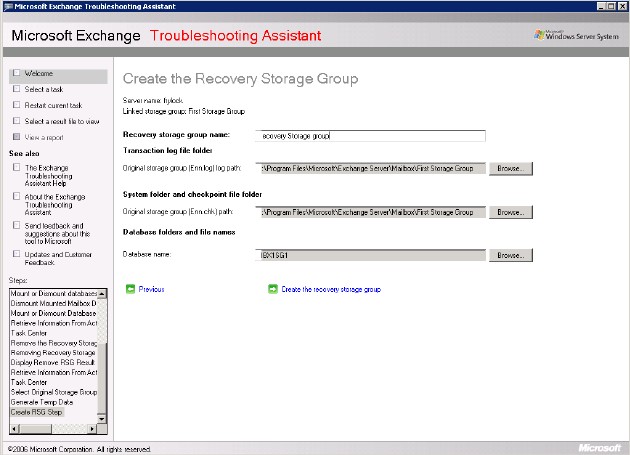Open The Exchange Troubleshooting Assistant Help link
The width and height of the screenshot is (630, 455).
[x=49, y=176]
